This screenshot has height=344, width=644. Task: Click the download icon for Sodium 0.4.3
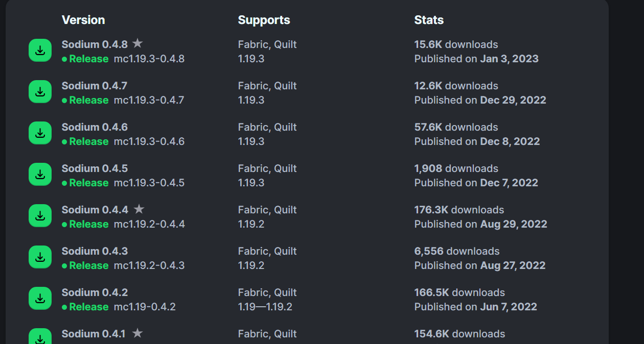40,257
